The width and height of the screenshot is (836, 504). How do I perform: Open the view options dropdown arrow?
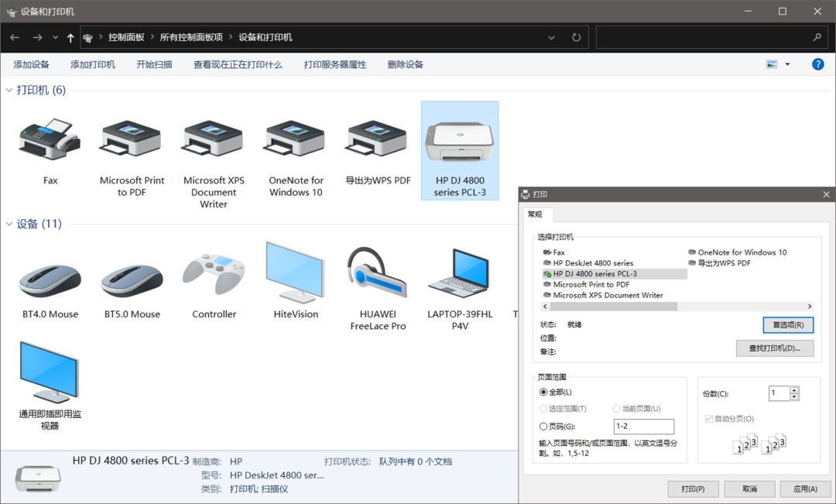pyautogui.click(x=787, y=64)
